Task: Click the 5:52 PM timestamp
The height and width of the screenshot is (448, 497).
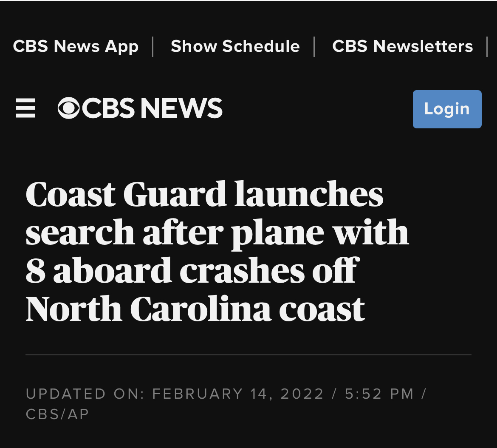Action: click(379, 394)
